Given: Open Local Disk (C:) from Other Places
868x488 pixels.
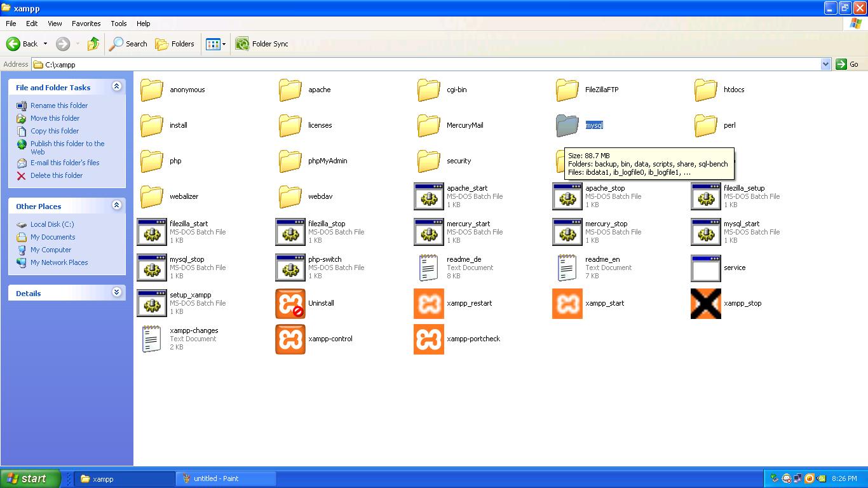Looking at the screenshot, I should (52, 224).
